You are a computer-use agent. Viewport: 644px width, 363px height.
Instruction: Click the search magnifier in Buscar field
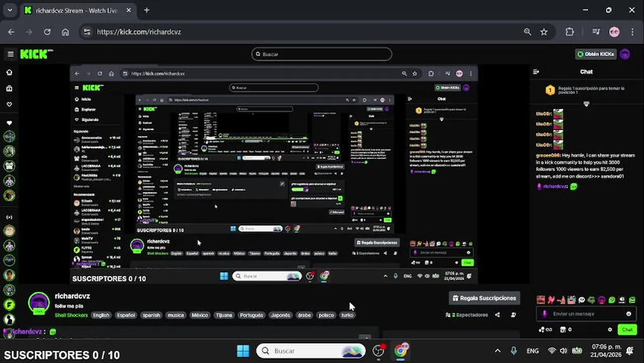click(x=259, y=54)
